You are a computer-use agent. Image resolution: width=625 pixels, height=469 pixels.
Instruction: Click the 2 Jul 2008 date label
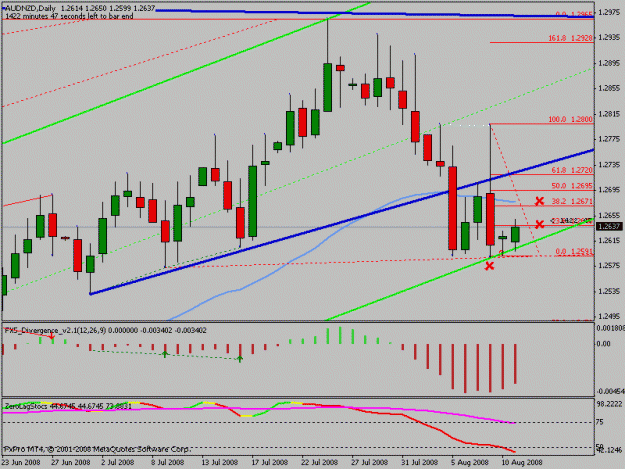pos(118,463)
